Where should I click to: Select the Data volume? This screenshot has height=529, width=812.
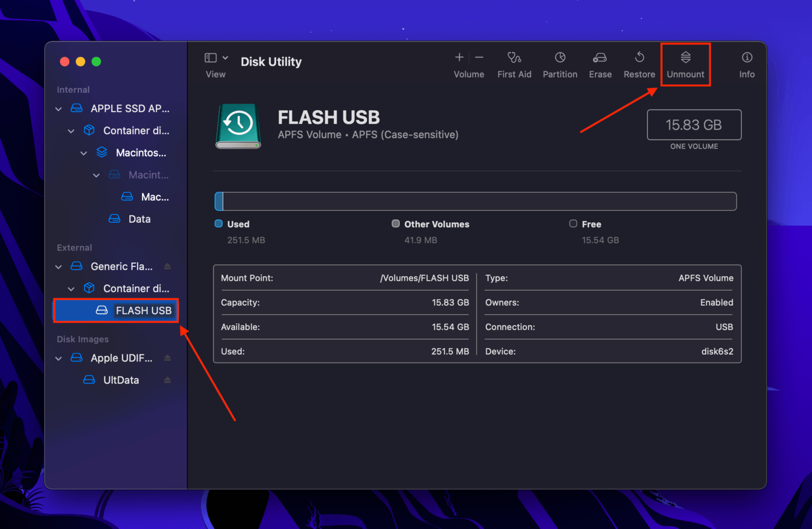[x=139, y=219]
